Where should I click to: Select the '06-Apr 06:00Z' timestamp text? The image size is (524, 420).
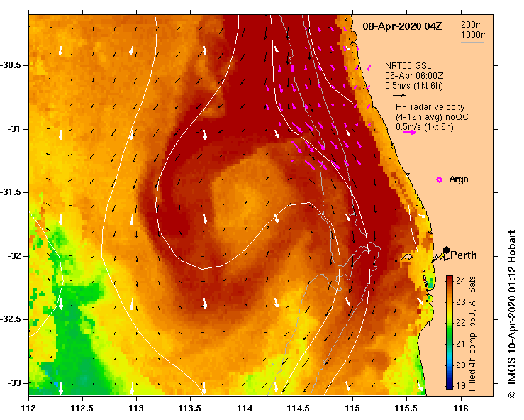click(414, 76)
